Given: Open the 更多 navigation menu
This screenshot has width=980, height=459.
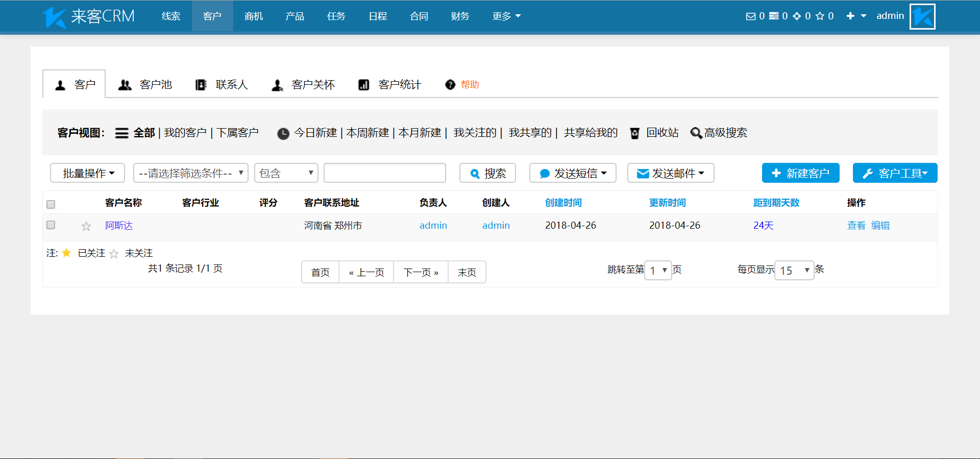Looking at the screenshot, I should pyautogui.click(x=506, y=16).
